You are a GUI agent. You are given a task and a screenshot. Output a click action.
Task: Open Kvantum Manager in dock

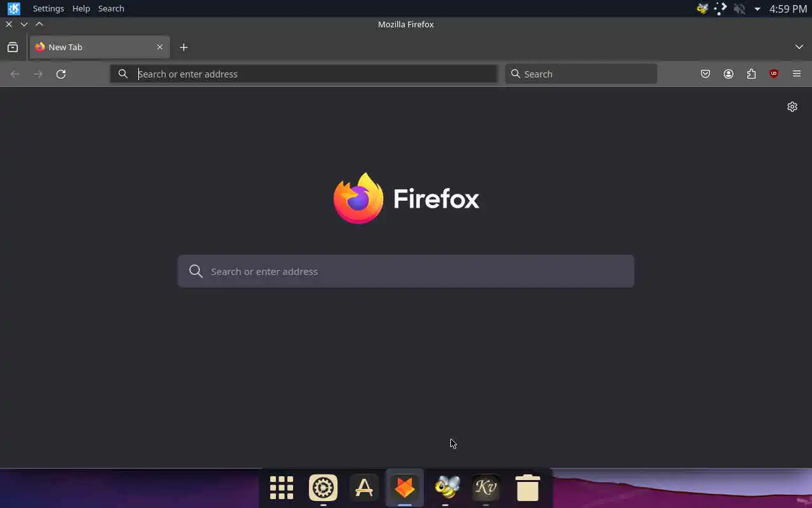tap(486, 488)
